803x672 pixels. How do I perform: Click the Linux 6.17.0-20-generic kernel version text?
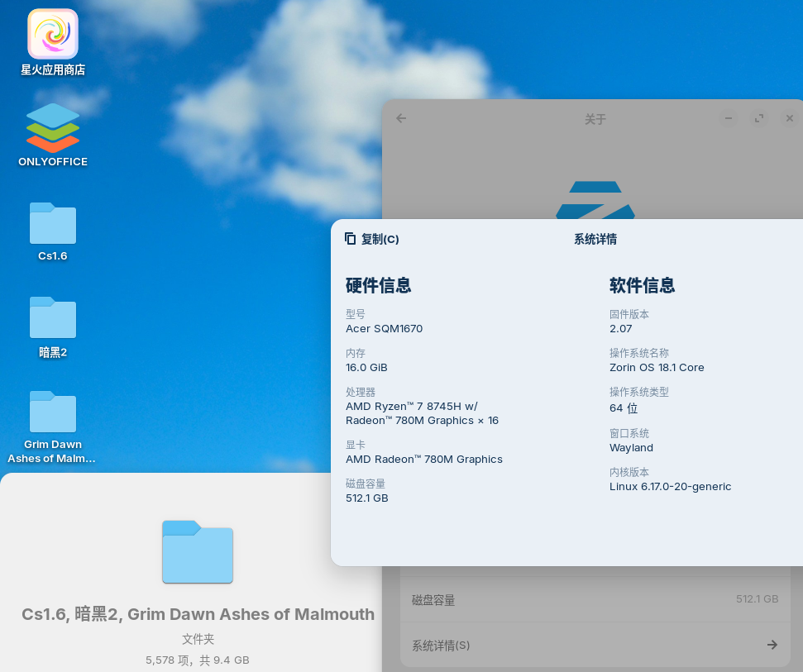pos(670,487)
